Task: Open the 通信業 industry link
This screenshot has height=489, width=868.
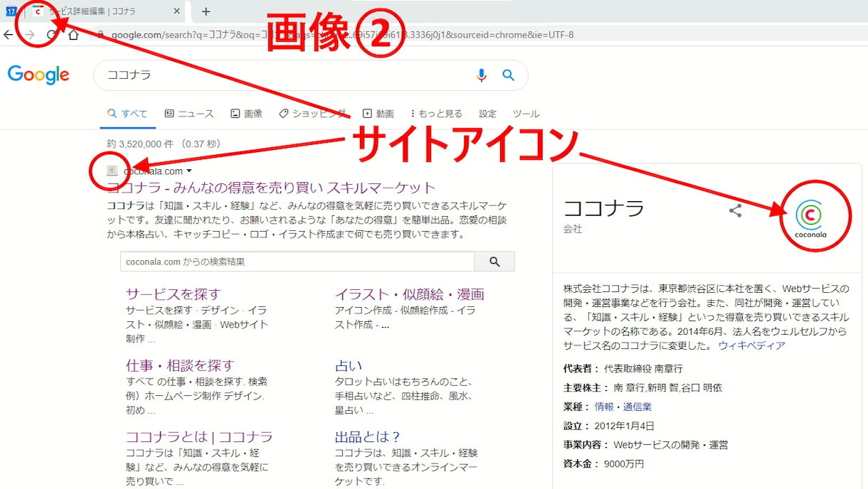Action: (x=637, y=407)
